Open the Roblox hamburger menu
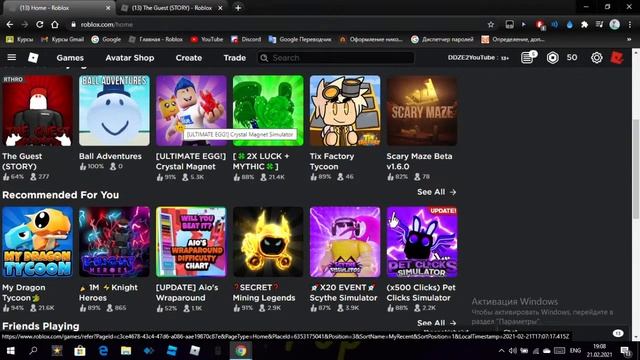The height and width of the screenshot is (360, 640). (x=11, y=58)
